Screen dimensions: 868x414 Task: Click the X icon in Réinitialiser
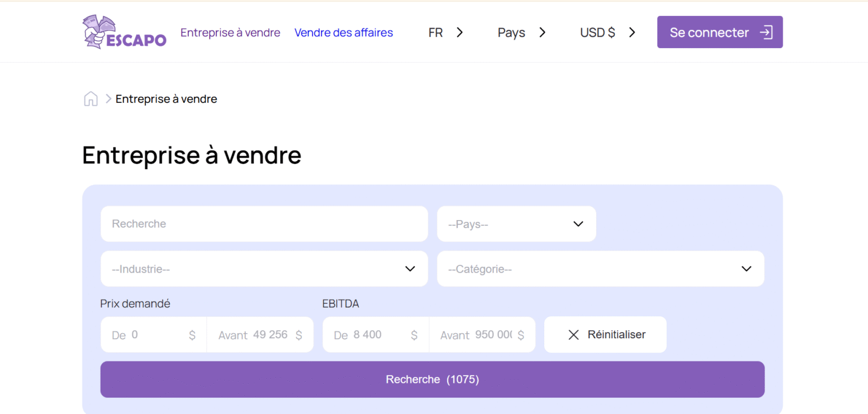click(x=573, y=335)
